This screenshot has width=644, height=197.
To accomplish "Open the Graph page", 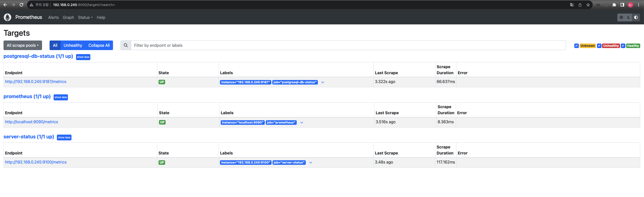I will [x=68, y=17].
